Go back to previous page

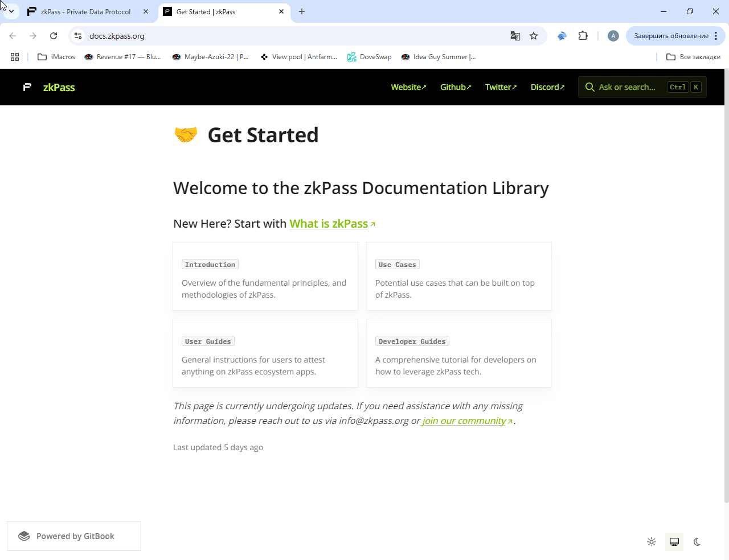pyautogui.click(x=13, y=36)
